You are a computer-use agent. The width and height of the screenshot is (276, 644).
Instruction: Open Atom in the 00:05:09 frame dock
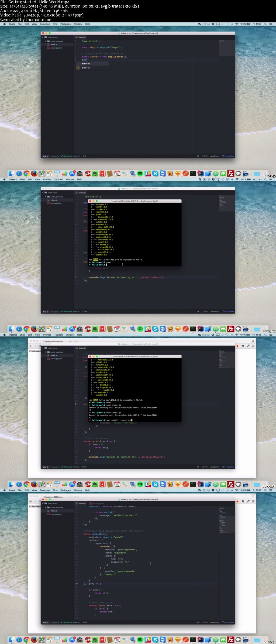pos(216,484)
